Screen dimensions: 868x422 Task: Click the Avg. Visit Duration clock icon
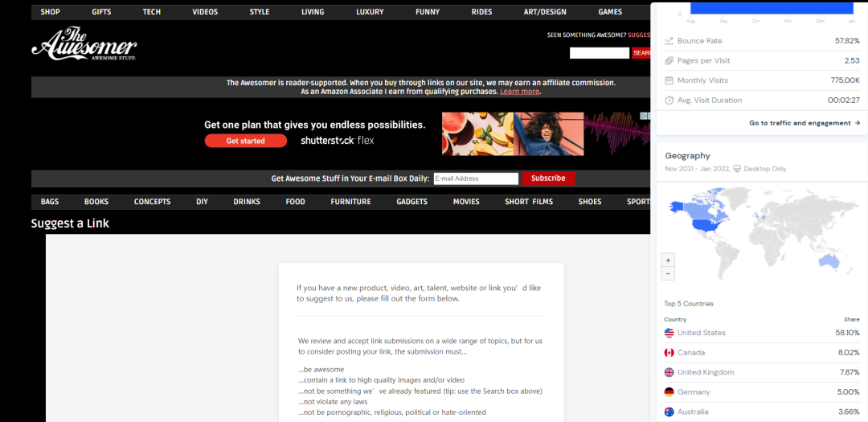pos(669,100)
